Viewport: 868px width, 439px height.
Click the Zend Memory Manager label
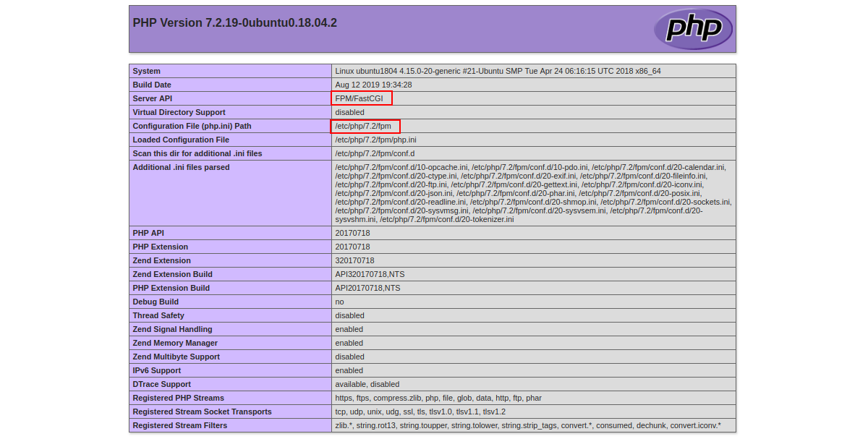[x=175, y=343]
